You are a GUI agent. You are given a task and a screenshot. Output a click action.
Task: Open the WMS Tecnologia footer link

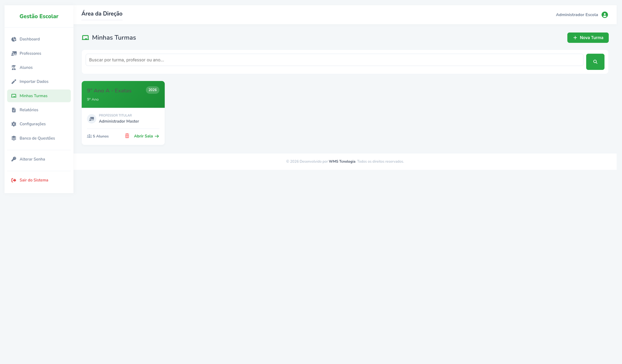click(x=342, y=162)
